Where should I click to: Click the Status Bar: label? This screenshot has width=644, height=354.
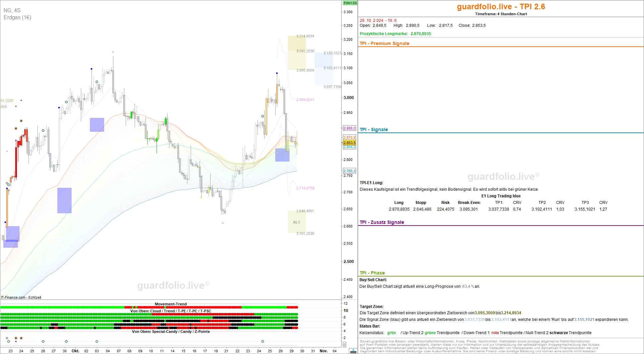pyautogui.click(x=370, y=326)
